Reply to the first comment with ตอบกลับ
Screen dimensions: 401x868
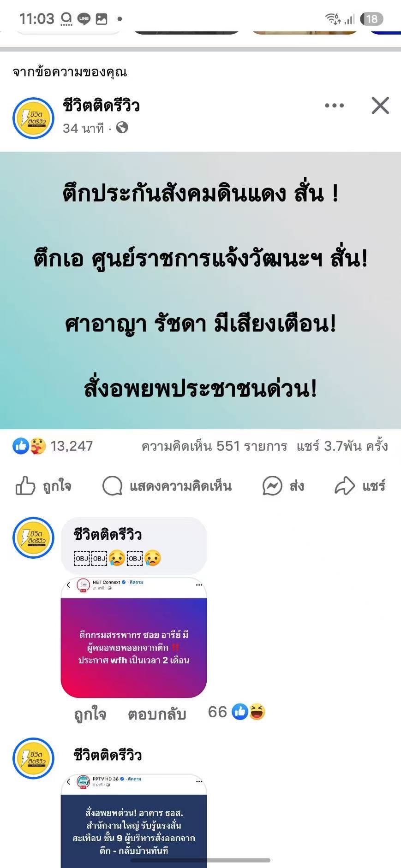pos(157,714)
